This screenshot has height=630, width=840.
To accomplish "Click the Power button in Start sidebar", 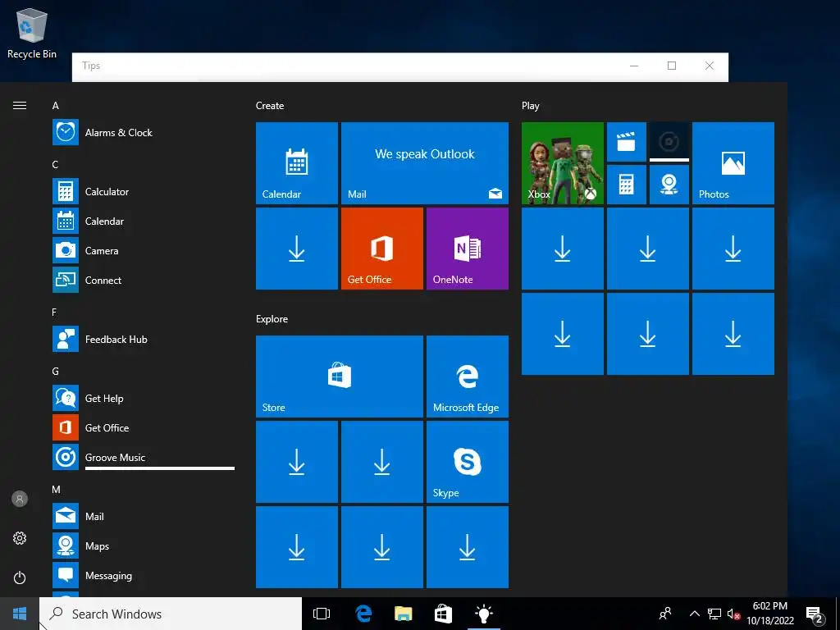I will click(20, 577).
